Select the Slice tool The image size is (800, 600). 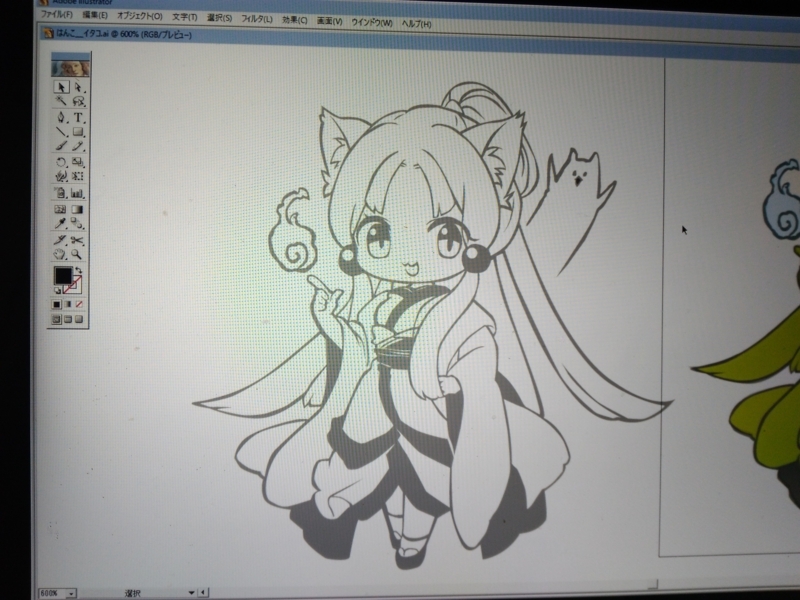click(x=61, y=240)
